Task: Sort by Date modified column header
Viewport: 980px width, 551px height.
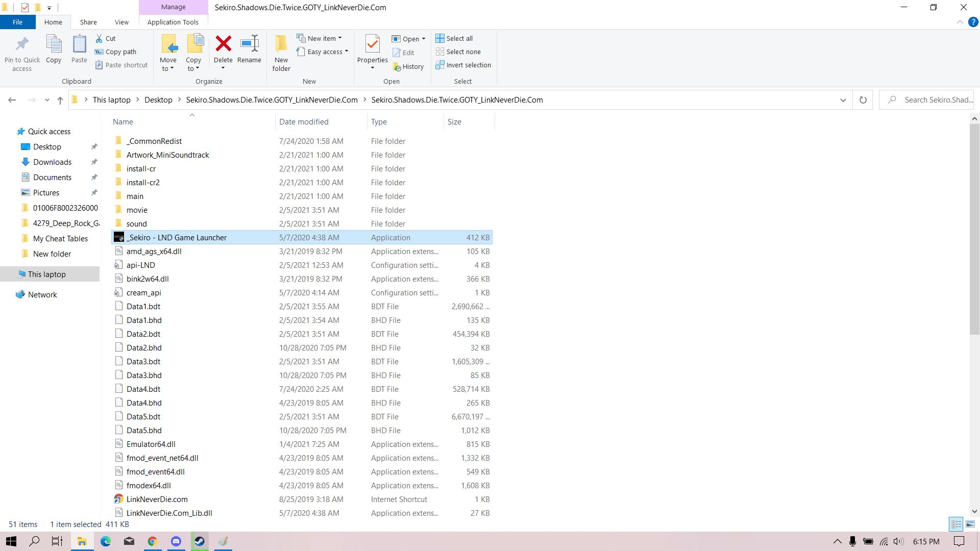Action: coord(321,121)
